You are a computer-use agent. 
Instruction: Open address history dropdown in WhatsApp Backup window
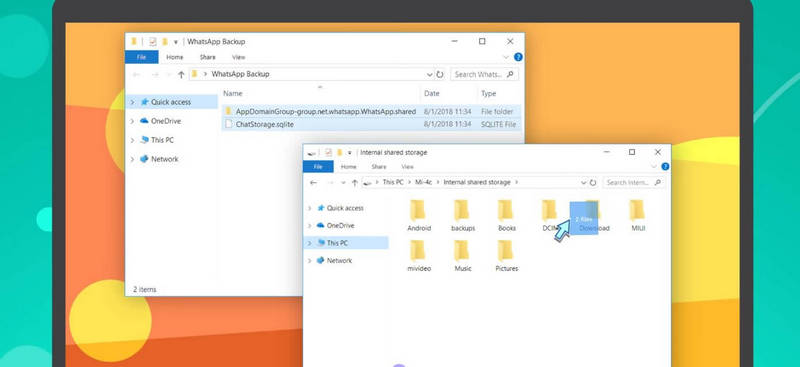(x=430, y=75)
